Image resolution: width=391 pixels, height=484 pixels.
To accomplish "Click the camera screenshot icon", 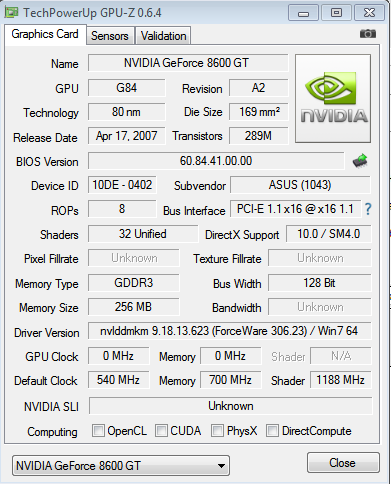I will tap(368, 34).
